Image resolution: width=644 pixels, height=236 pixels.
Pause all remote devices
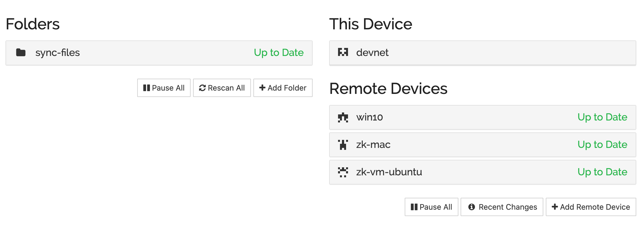[431, 207]
